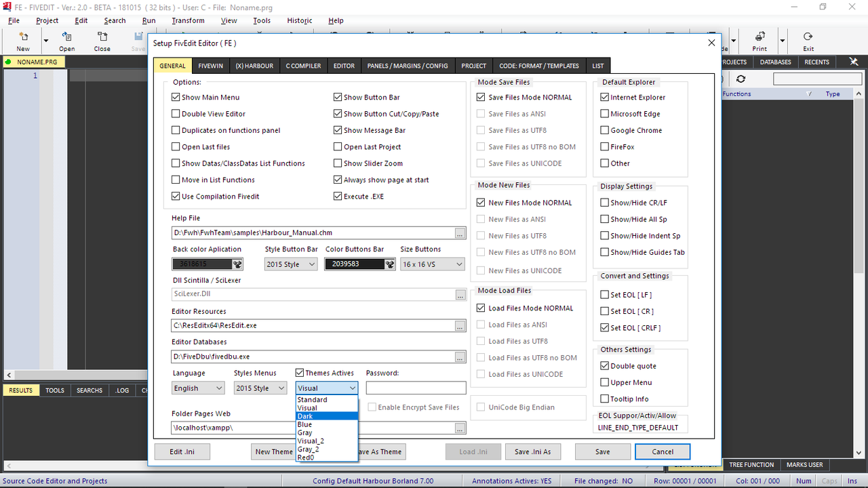Switch to (X) HARBOUR tab

(254, 66)
